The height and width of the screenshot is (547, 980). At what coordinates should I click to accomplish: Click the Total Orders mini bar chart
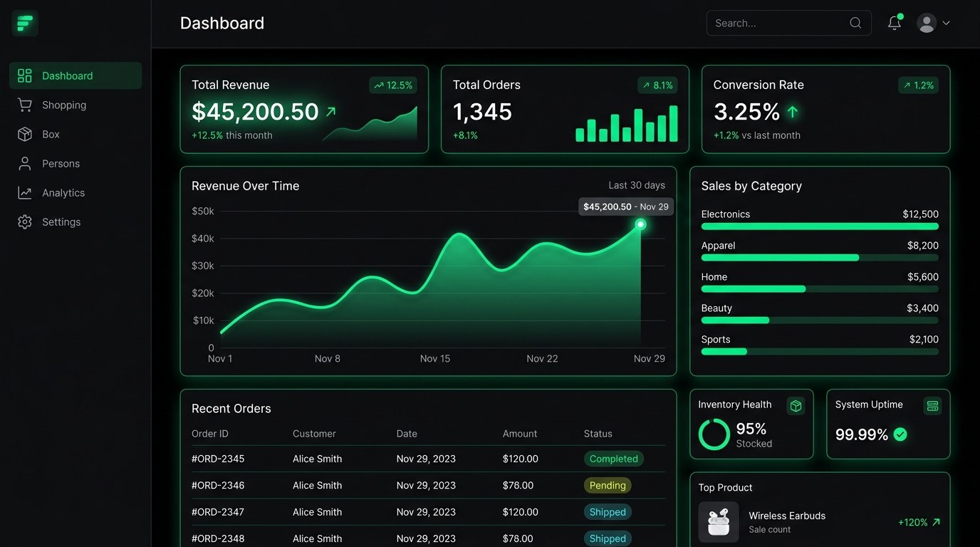[x=627, y=124]
